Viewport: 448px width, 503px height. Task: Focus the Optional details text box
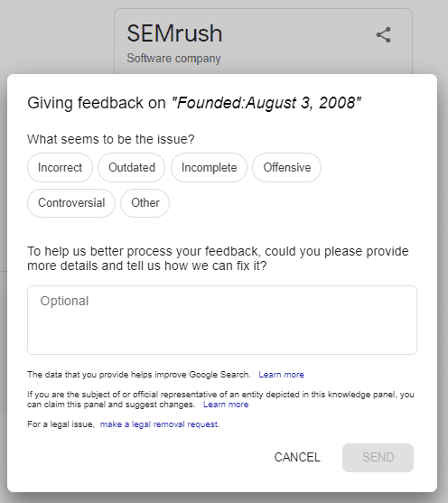[222, 321]
